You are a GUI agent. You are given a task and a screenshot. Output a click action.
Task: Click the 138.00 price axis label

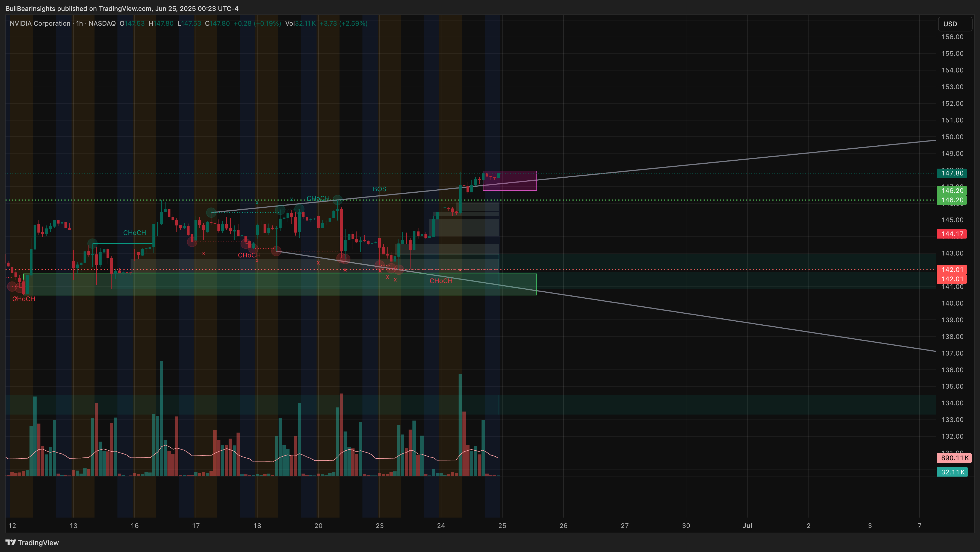(x=952, y=337)
